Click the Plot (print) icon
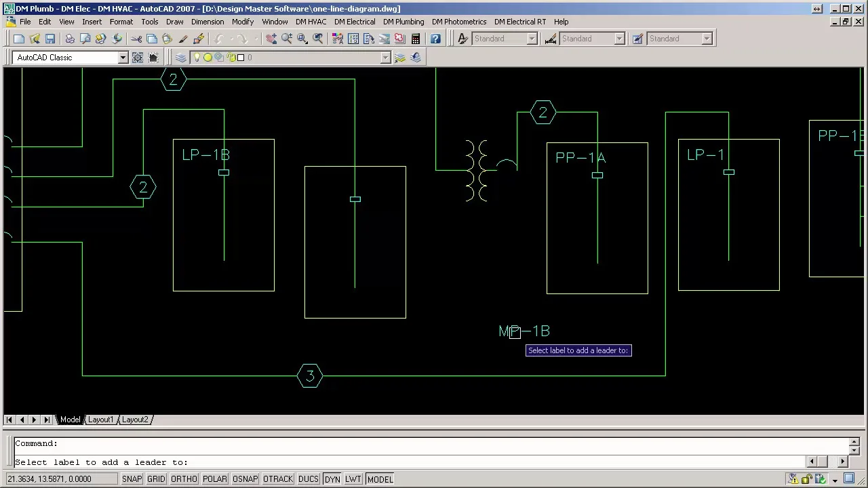The height and width of the screenshot is (488, 868). (70, 39)
